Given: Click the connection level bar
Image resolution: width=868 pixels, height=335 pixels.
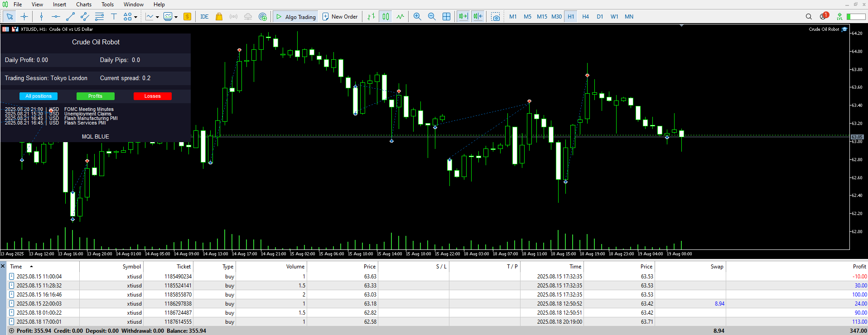Looking at the screenshot, I should click(x=856, y=17).
